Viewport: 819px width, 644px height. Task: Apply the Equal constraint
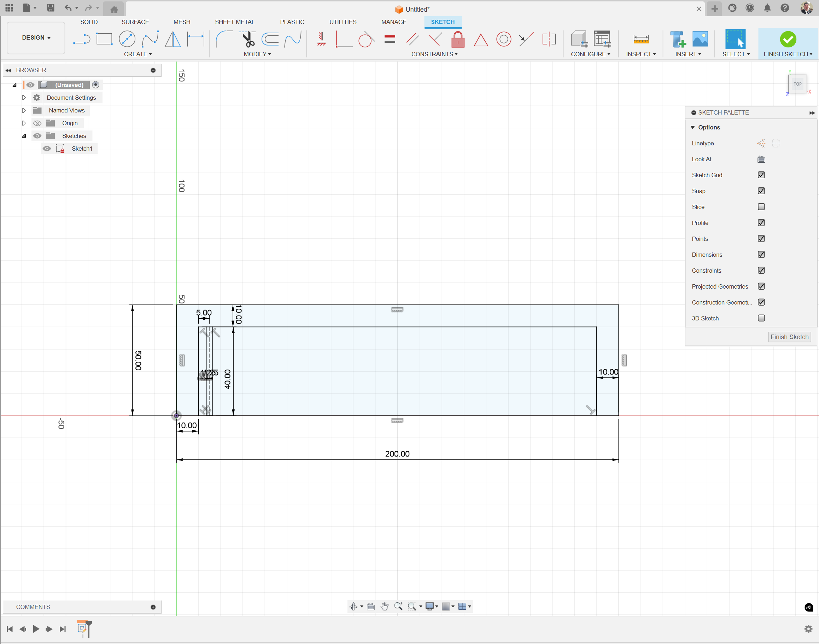pos(390,39)
